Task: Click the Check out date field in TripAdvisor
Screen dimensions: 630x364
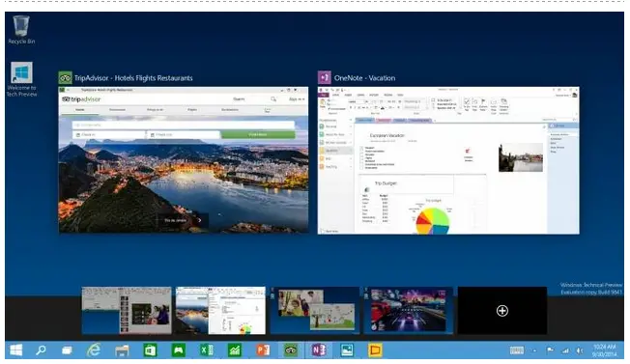Action: pos(184,135)
